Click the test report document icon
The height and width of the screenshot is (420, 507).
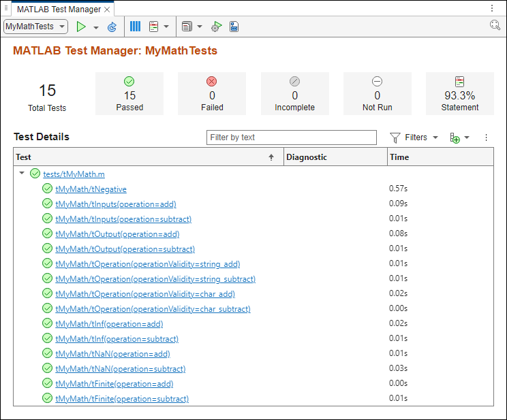(187, 27)
